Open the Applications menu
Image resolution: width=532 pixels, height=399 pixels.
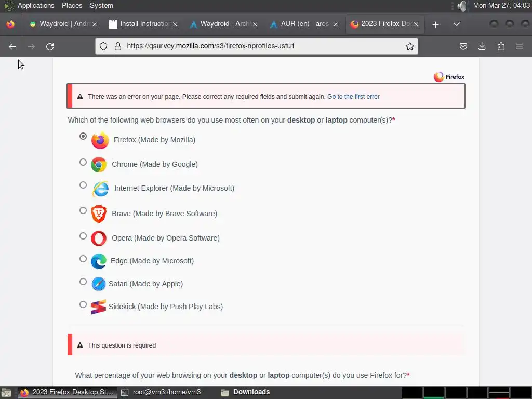click(36, 6)
